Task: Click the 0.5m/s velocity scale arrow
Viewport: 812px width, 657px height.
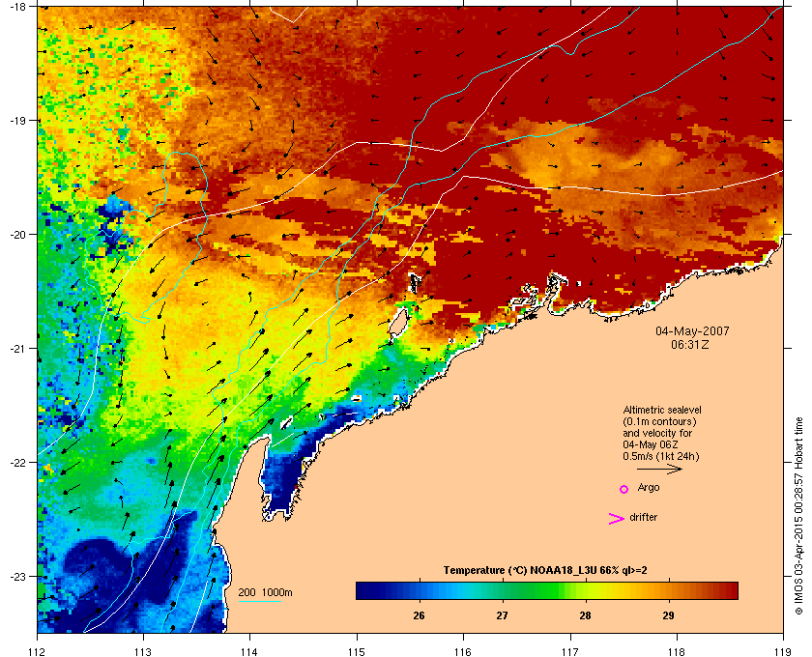Action: pos(659,469)
